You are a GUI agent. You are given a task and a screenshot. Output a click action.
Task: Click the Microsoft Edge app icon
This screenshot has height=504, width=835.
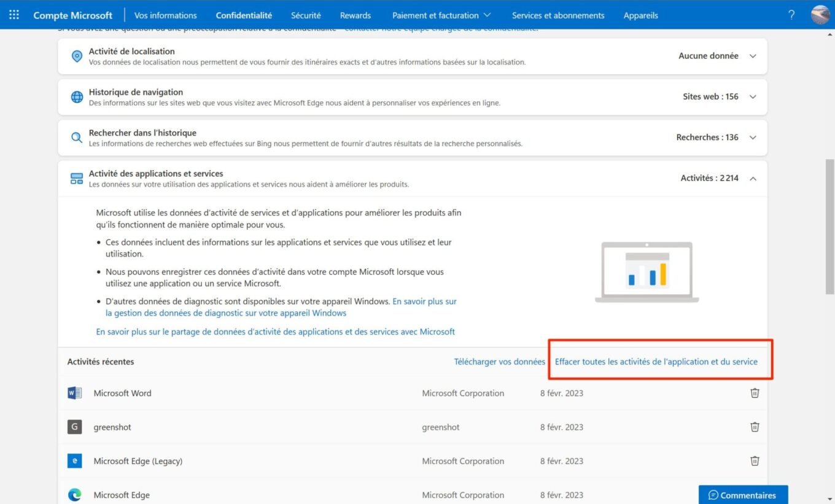[74, 495]
